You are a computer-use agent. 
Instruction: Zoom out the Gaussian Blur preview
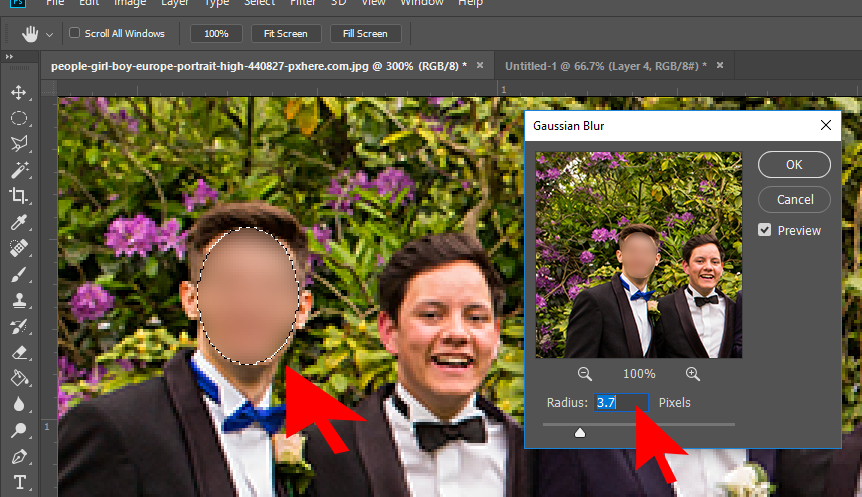pos(584,374)
